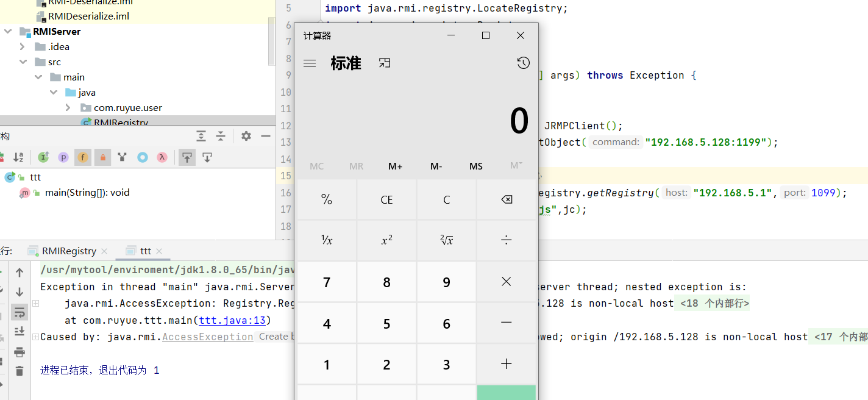Toggle show non-public members lock filter
The height and width of the screenshot is (400, 868).
point(102,157)
